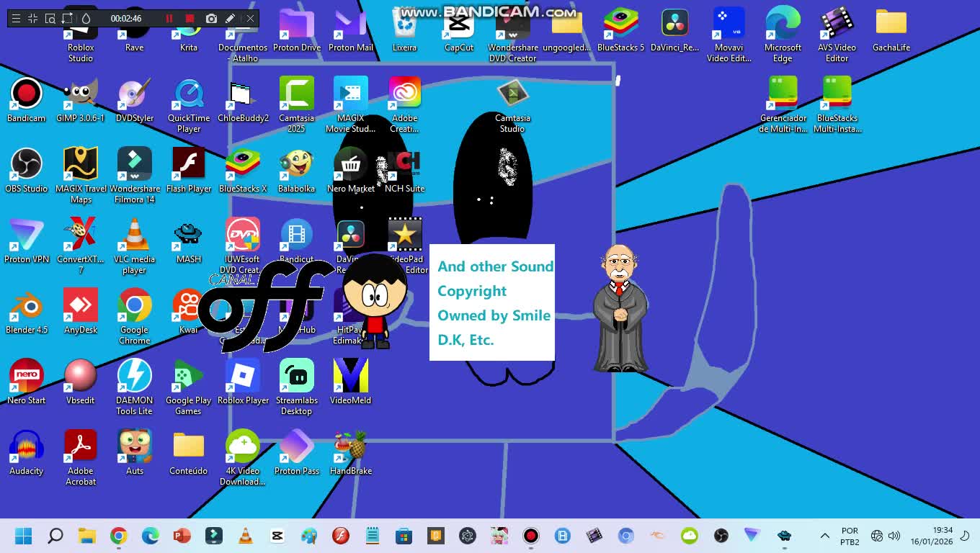Open the OBS Studio desktop shortcut
Image resolution: width=980 pixels, height=553 pixels.
click(27, 166)
